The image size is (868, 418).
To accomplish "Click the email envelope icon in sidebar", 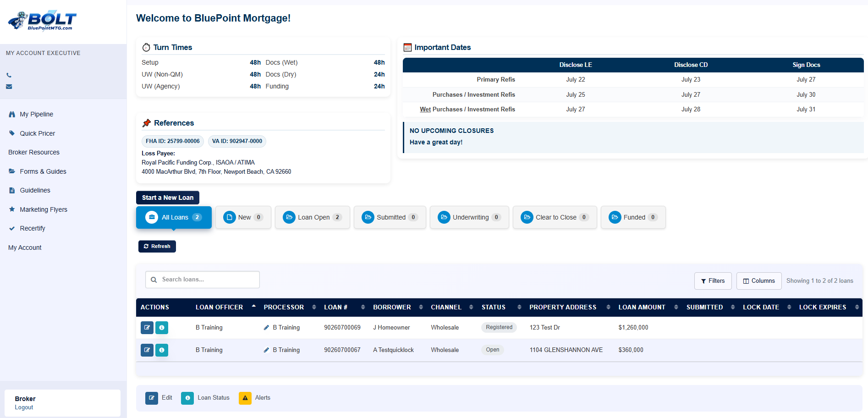I will click(9, 87).
